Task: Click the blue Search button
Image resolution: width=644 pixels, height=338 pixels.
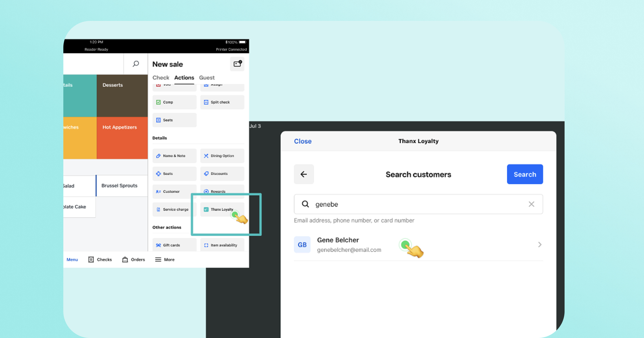Action: (525, 174)
